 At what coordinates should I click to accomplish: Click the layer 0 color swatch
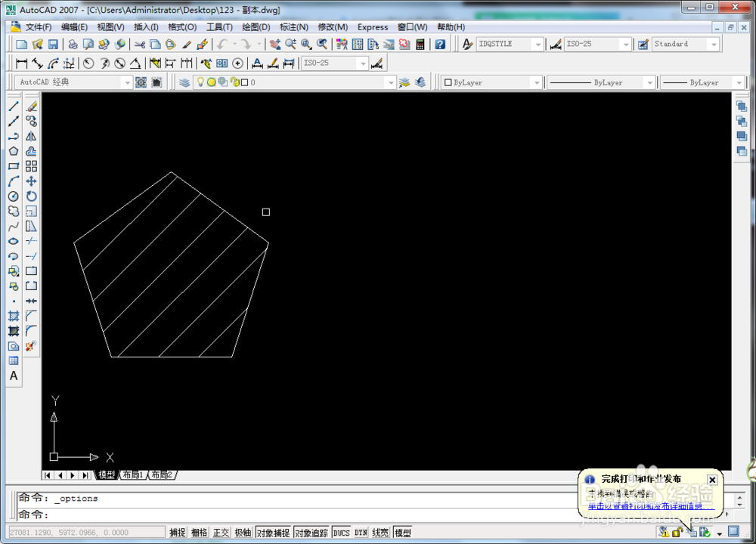tap(244, 82)
